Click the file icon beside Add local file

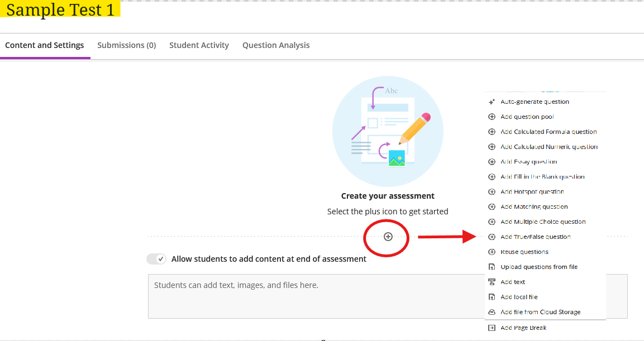pos(492,297)
